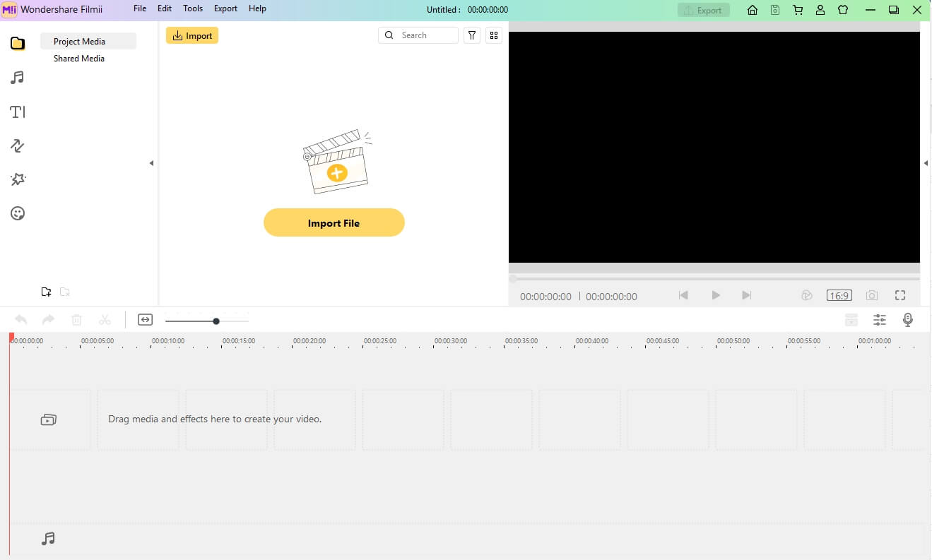932x560 pixels.
Task: Click the split scissors icon
Action: [x=105, y=320]
